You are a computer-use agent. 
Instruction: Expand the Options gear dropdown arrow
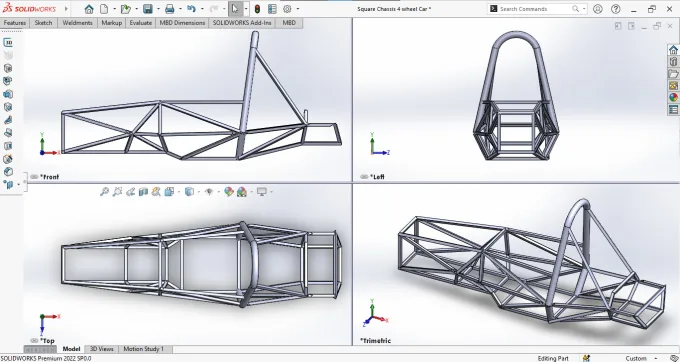click(x=298, y=9)
